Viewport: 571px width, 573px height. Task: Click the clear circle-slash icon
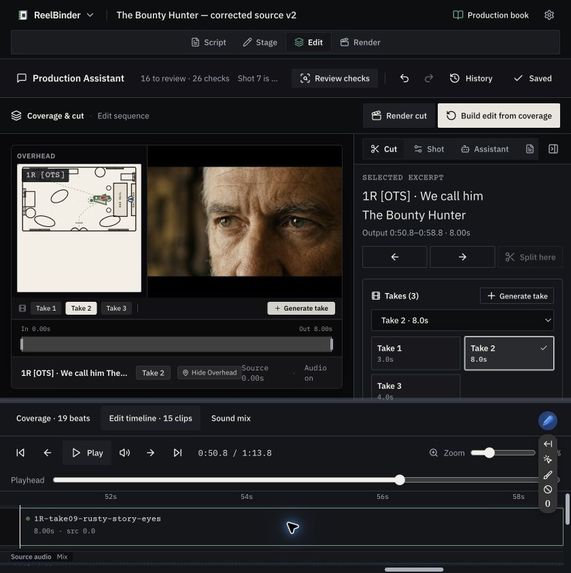pyautogui.click(x=548, y=490)
